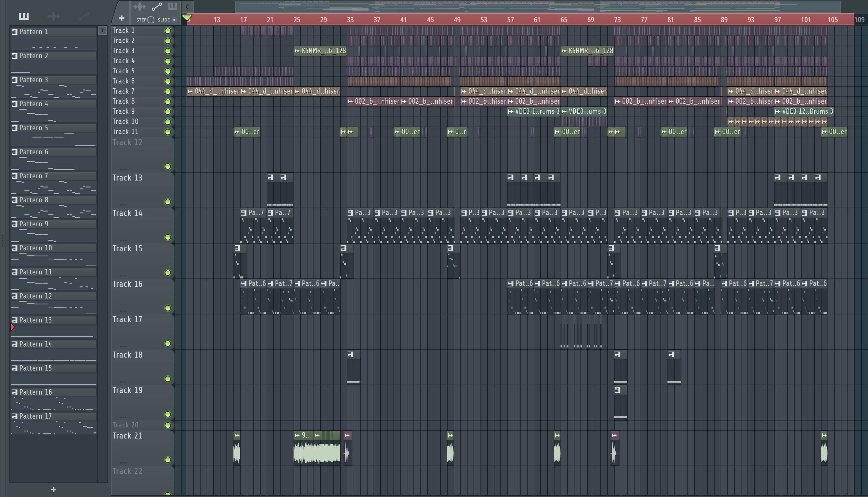This screenshot has height=497, width=868.
Task: Click the playlist overview scroll bar at top
Action: [x=538, y=7]
